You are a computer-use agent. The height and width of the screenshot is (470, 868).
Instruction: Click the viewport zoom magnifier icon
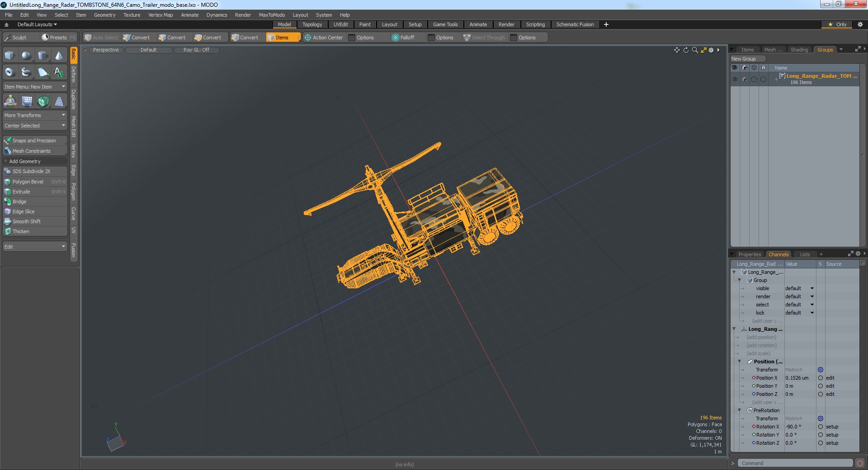coord(695,50)
